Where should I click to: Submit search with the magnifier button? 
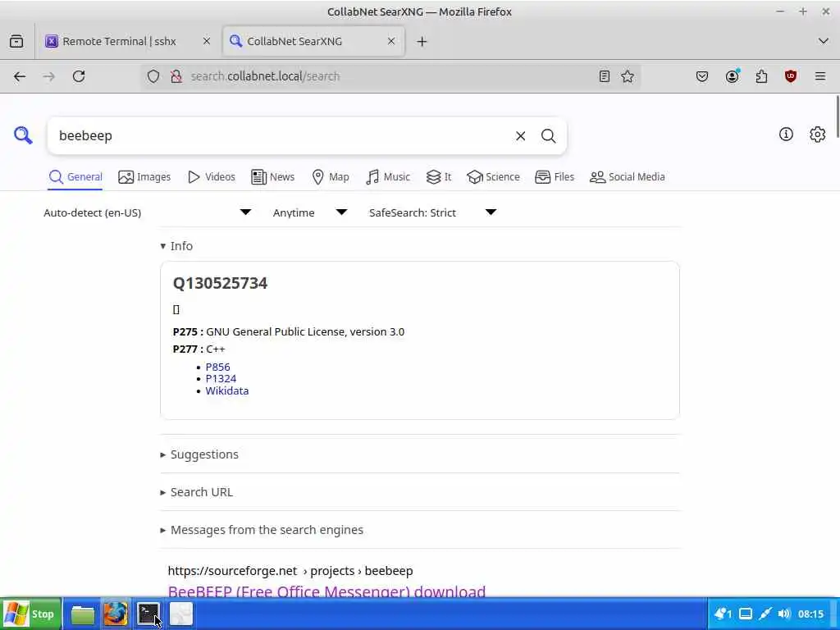click(548, 136)
